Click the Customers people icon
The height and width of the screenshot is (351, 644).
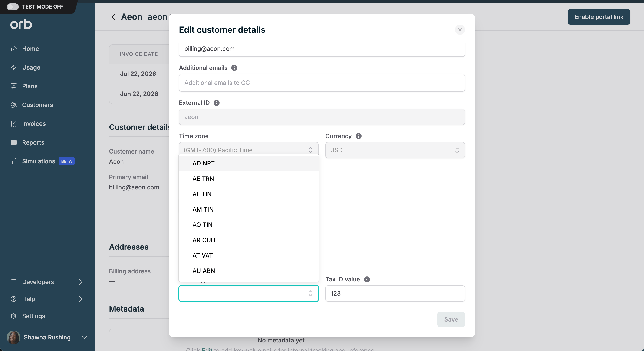point(14,105)
